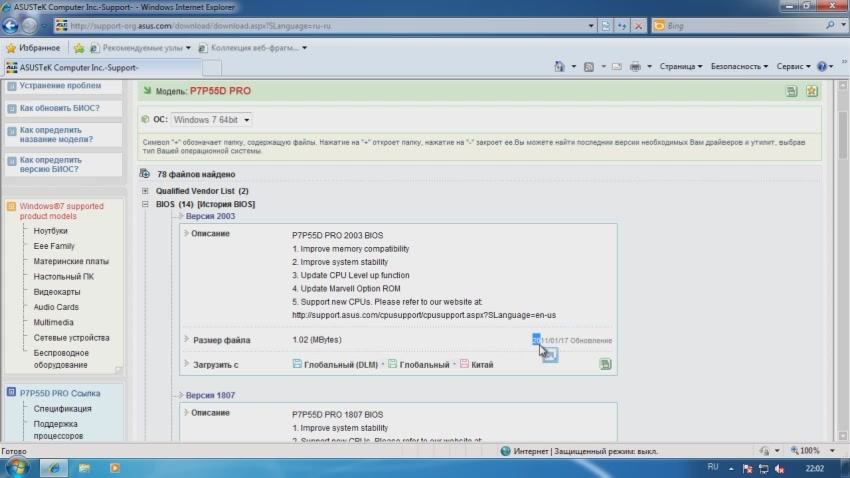Click the Refresh page icon

622,25
